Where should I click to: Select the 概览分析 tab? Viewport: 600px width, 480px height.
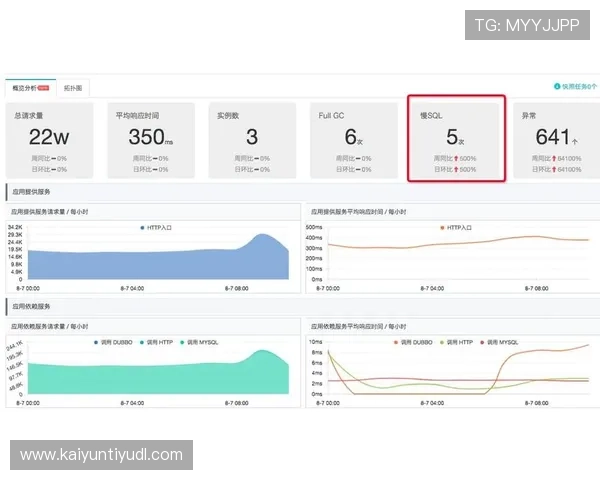pyautogui.click(x=31, y=88)
